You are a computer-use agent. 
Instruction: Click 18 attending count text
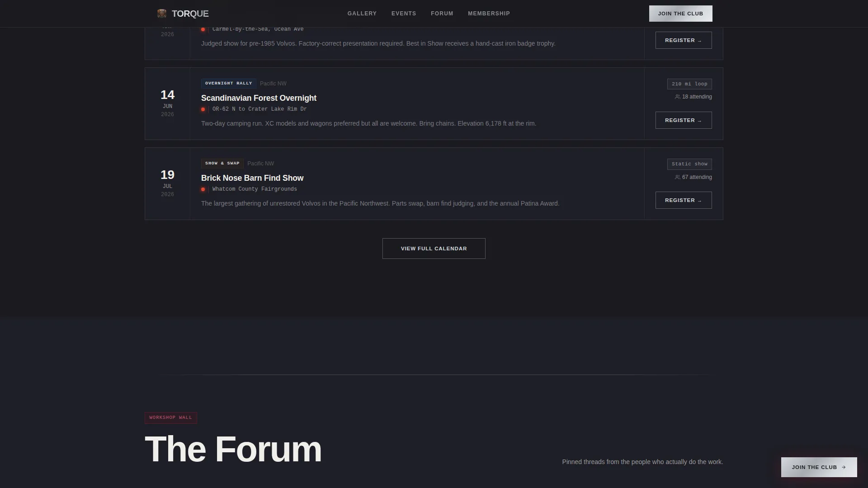pos(697,97)
